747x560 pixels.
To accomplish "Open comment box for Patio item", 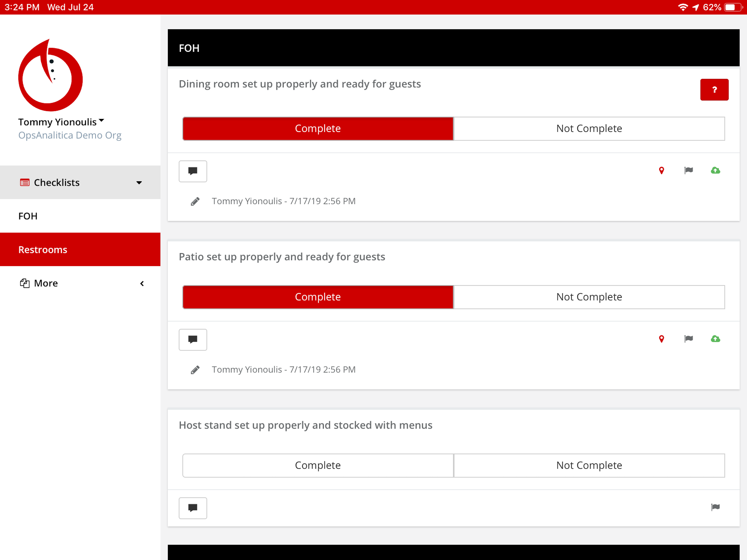I will point(192,339).
